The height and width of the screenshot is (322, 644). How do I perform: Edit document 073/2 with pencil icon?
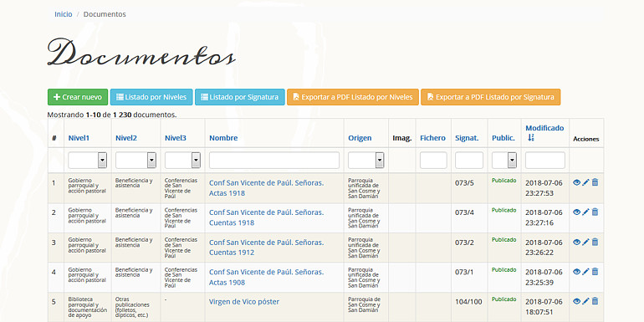(x=586, y=242)
